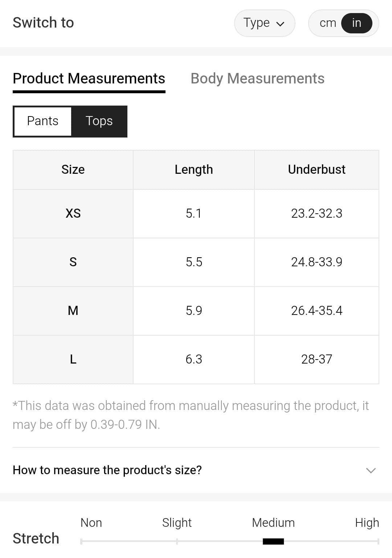The height and width of the screenshot is (558, 392).
Task: Click the Slight stretch label
Action: coord(177,523)
